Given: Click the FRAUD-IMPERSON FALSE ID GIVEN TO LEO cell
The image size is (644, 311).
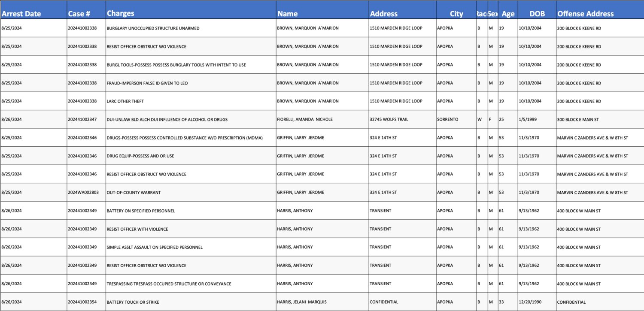Looking at the screenshot, I should point(191,83).
